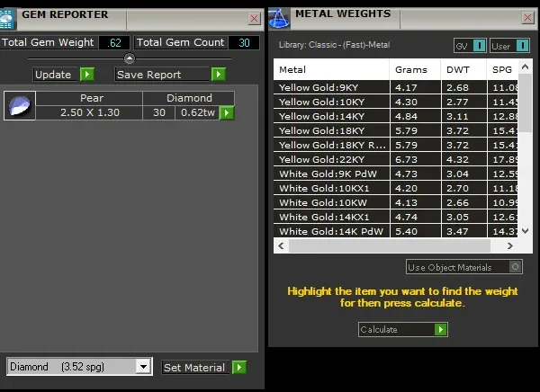Click the horizontal scroll right arrow
Screen dimensions: 540x392
coord(510,245)
